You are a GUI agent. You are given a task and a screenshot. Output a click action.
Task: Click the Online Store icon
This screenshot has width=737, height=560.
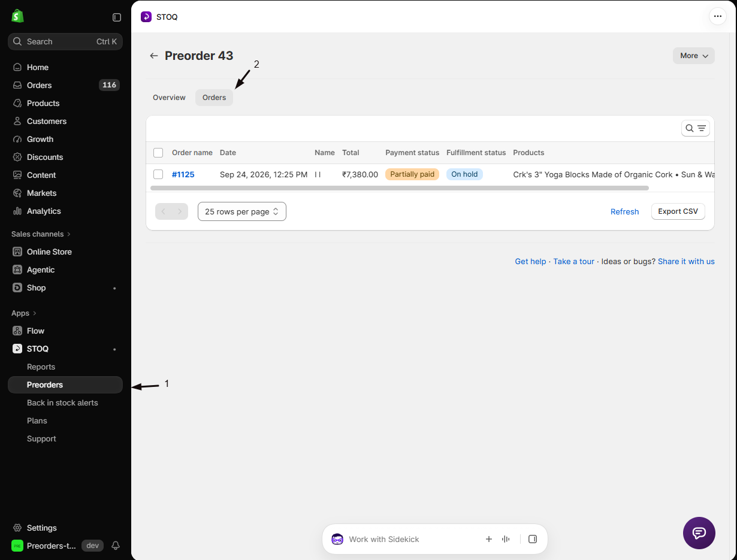(x=17, y=252)
